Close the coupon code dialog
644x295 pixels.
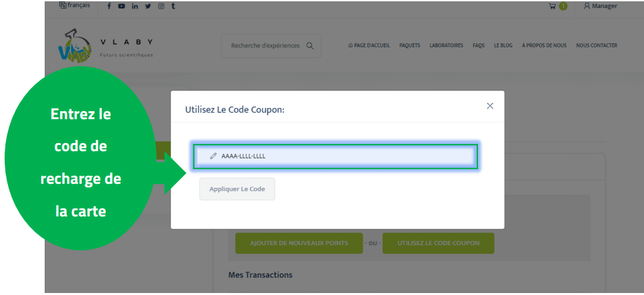tap(490, 106)
